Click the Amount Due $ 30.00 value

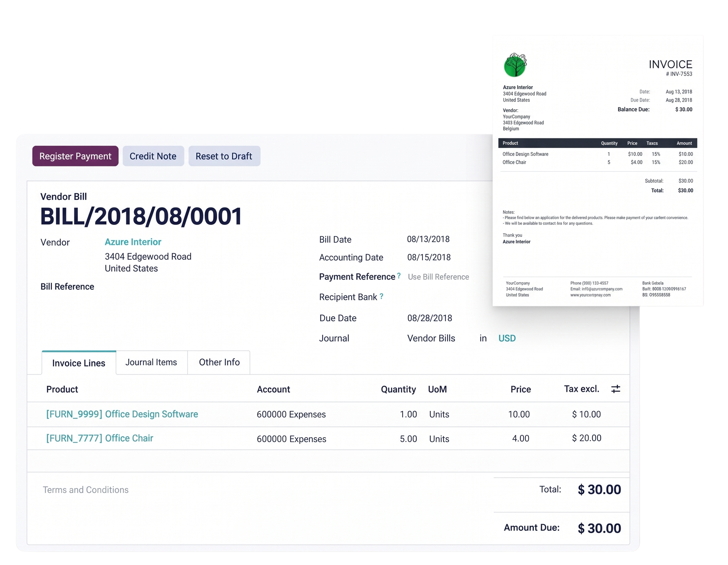[599, 528]
